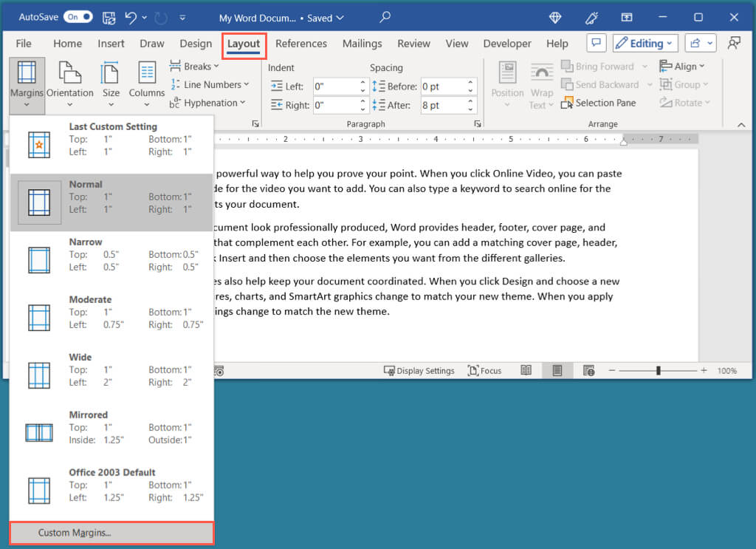Click the Orientation icon in Page Setup

(x=69, y=74)
